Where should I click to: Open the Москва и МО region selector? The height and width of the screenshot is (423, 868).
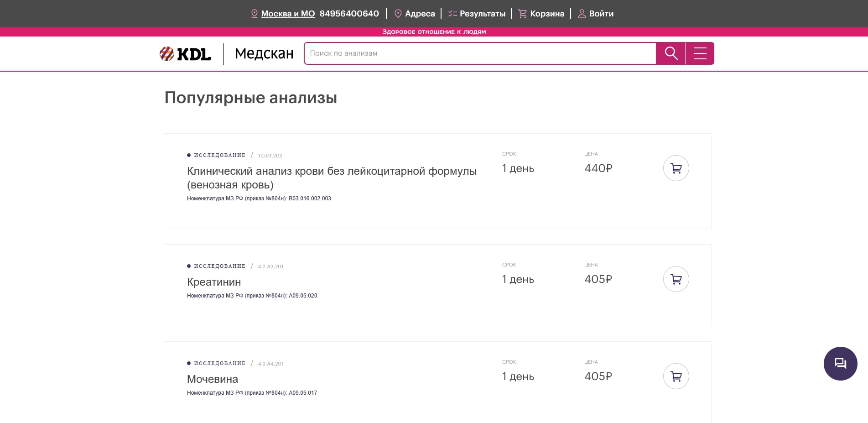click(x=288, y=14)
